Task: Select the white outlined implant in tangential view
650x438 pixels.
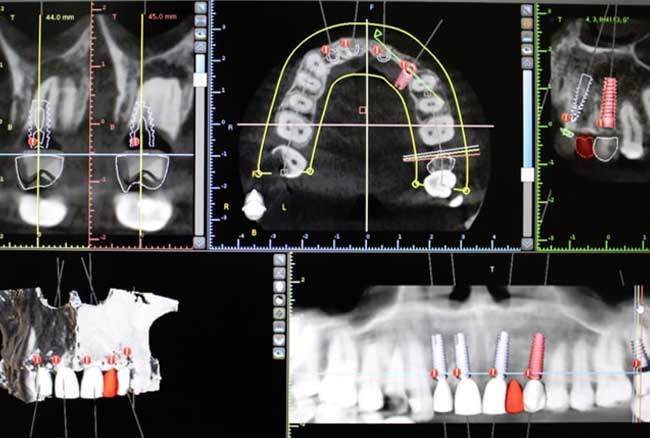Action: click(582, 97)
